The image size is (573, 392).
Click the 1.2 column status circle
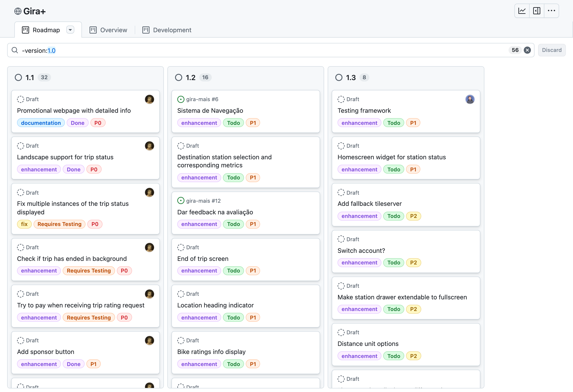[x=179, y=77]
